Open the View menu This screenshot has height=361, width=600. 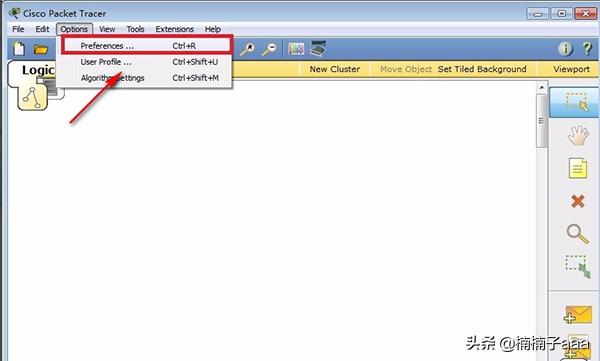(x=107, y=29)
